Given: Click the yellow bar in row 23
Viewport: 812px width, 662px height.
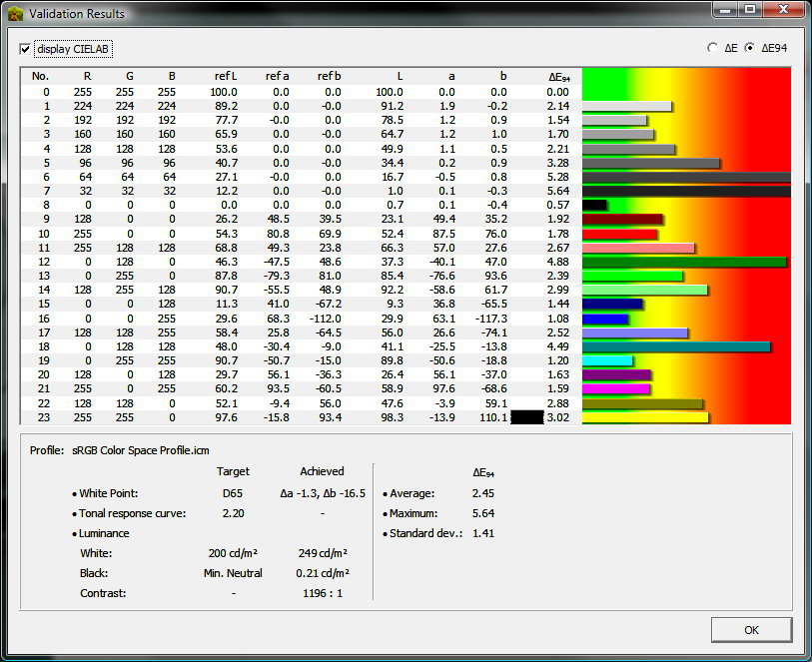Looking at the screenshot, I should coord(644,416).
